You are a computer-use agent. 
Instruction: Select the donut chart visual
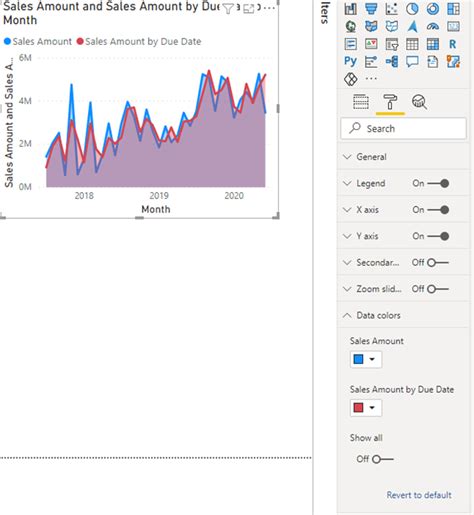pos(433,9)
